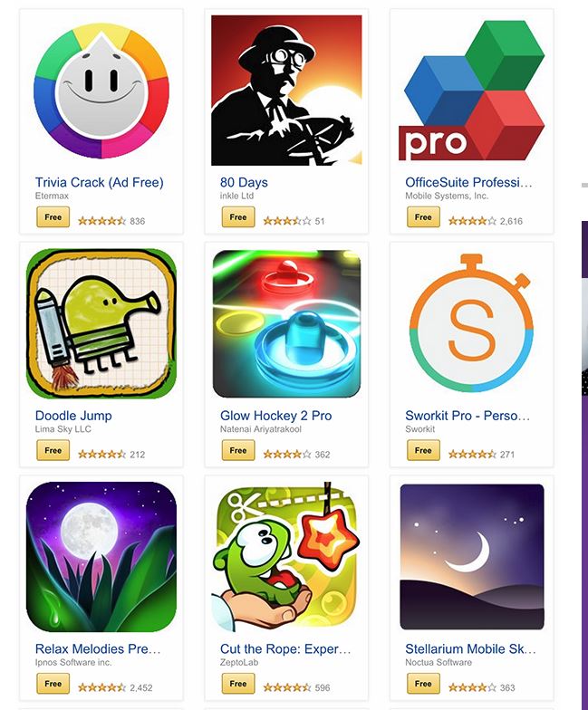
Task: Tap the Cut the Rope Om Nom icon
Action: (286, 556)
